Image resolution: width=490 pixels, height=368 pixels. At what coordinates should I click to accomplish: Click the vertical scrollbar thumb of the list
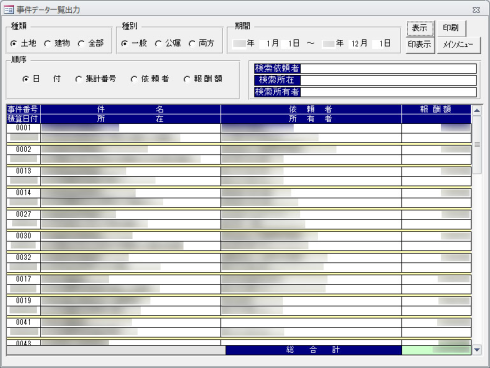(x=477, y=145)
